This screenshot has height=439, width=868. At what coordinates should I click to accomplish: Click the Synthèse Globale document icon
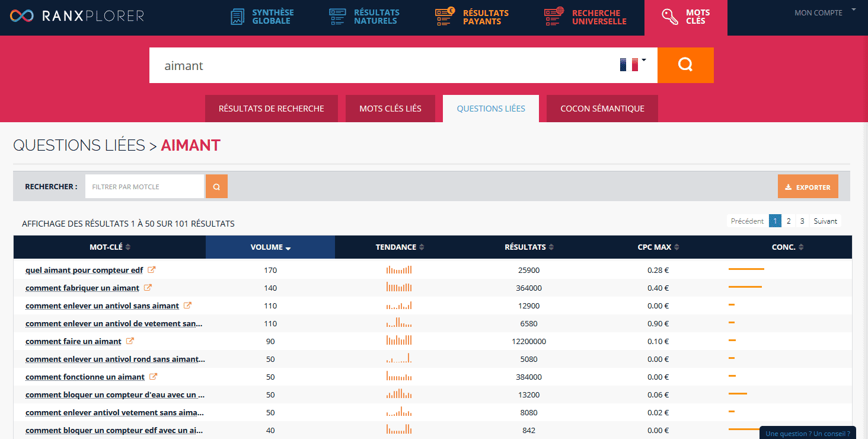point(237,17)
